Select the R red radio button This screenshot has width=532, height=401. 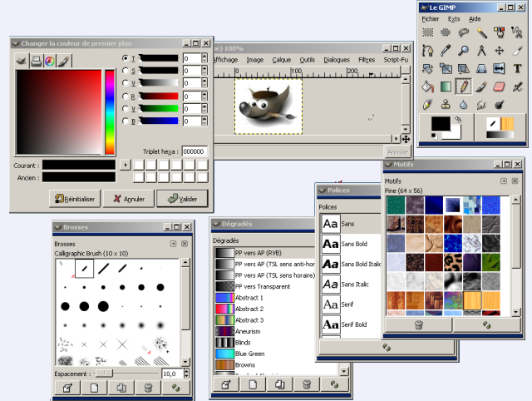click(126, 97)
